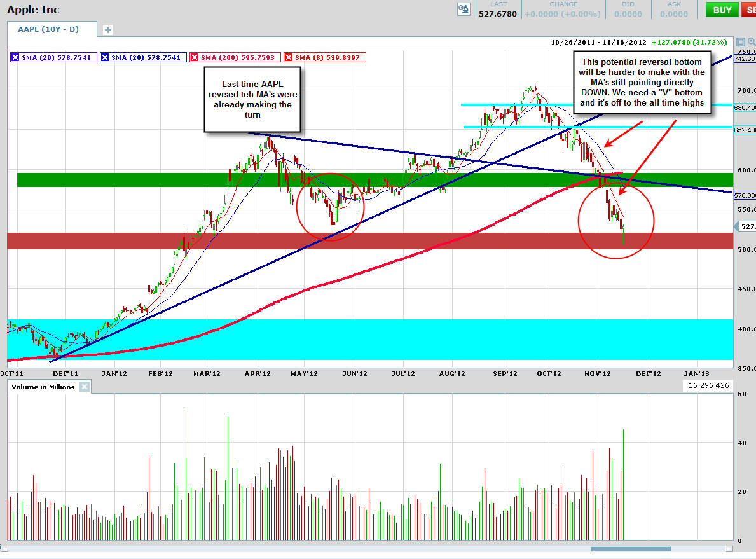Remove the SMA (200) indicator
Image resolution: width=756 pixels, height=559 pixels.
point(195,57)
